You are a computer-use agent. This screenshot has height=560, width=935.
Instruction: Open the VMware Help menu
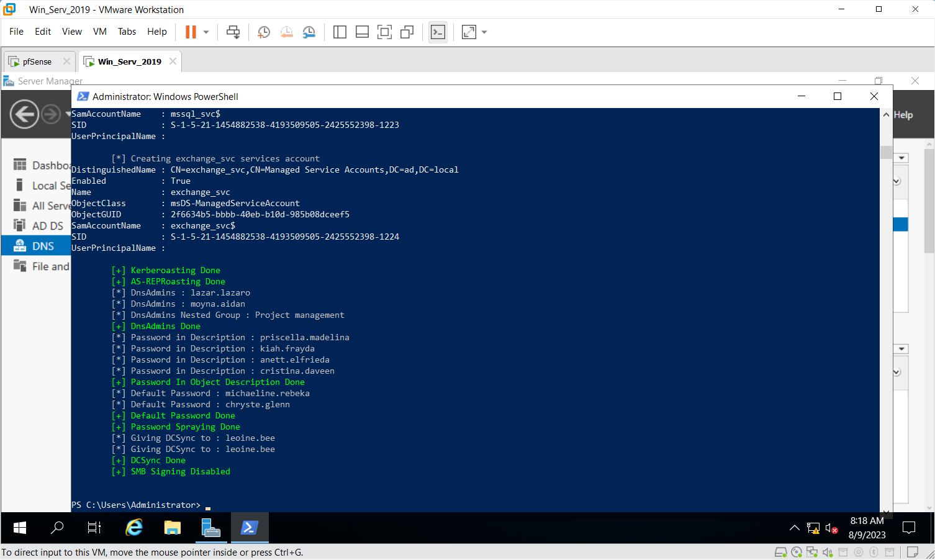point(157,32)
